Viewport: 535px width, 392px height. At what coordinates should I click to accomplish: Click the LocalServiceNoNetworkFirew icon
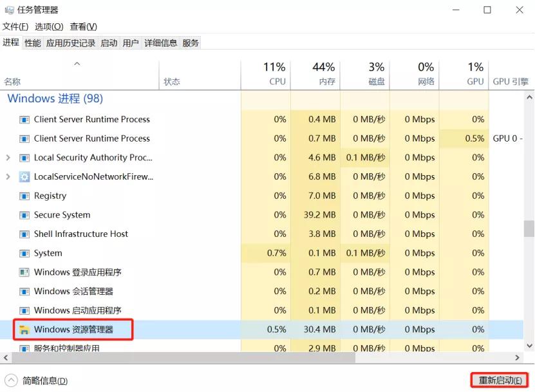point(24,176)
